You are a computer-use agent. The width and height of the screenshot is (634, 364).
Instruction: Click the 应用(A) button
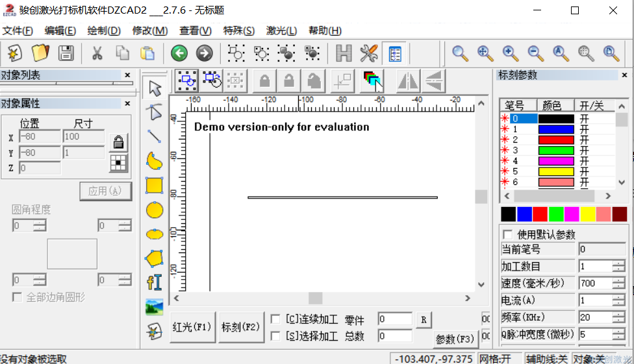105,191
